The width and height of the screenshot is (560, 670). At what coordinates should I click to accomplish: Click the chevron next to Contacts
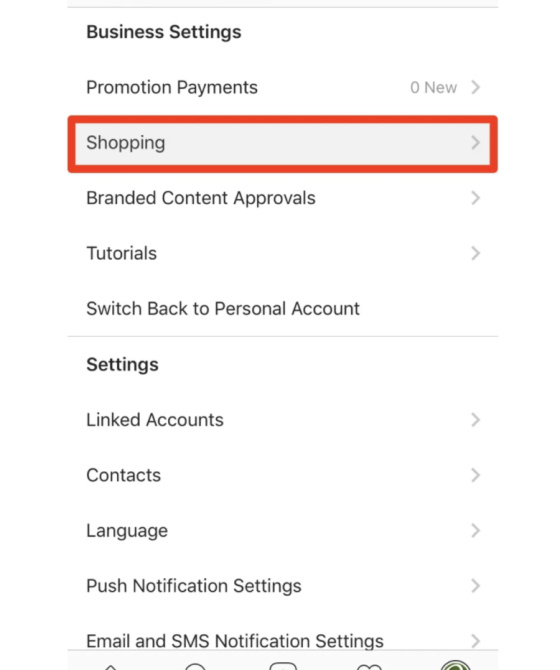point(475,475)
